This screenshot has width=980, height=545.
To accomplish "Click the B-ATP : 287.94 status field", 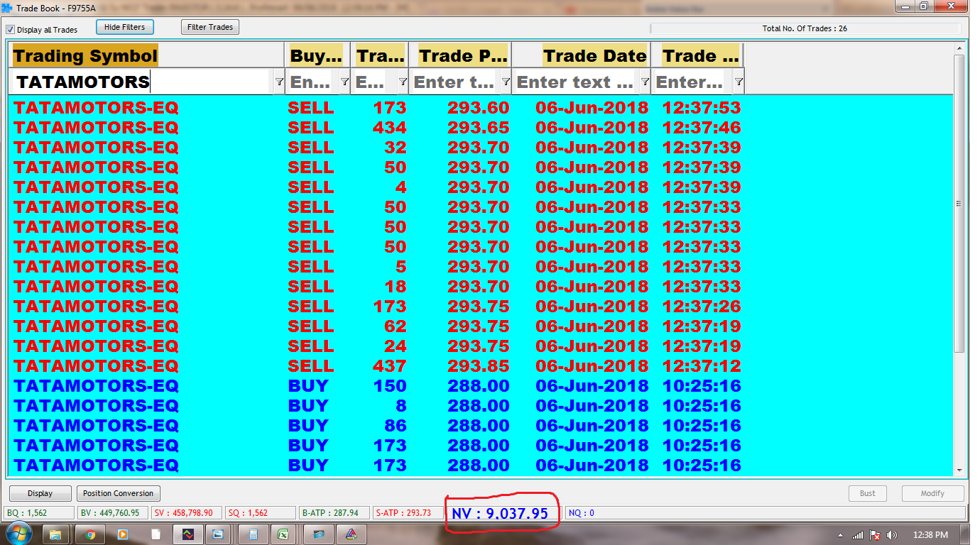I will click(x=334, y=512).
